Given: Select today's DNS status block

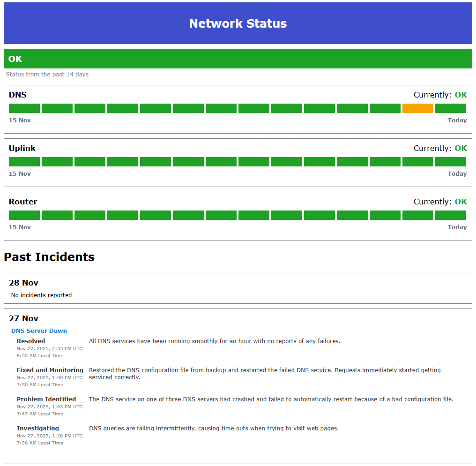Looking at the screenshot, I should point(450,108).
